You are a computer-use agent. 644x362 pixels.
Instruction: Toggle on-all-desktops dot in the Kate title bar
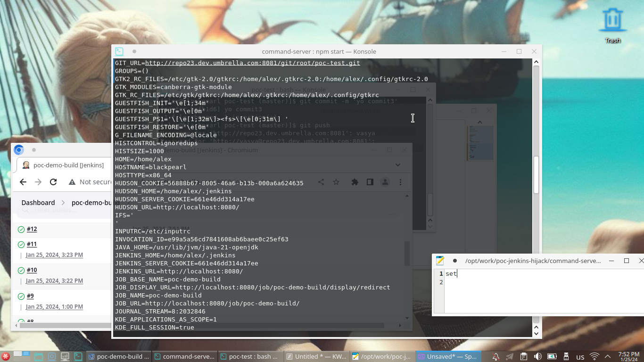455,261
